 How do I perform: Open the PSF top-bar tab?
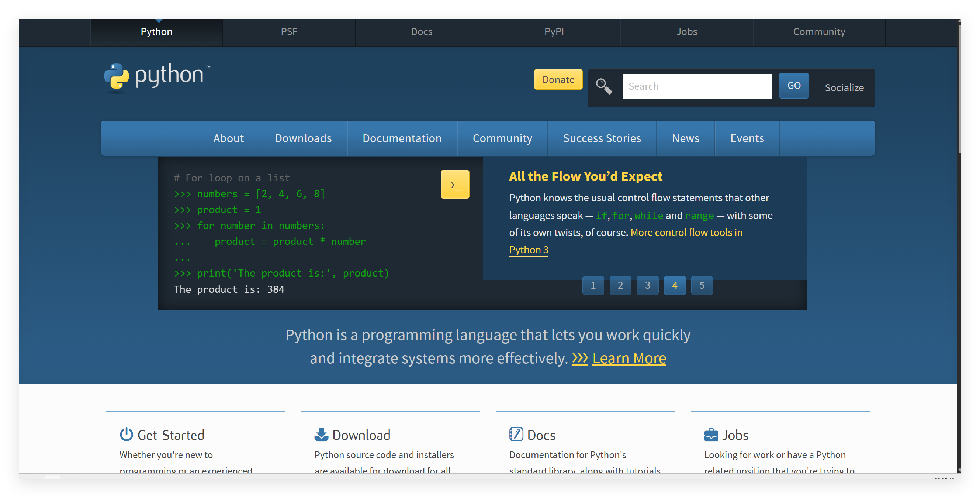tap(289, 32)
